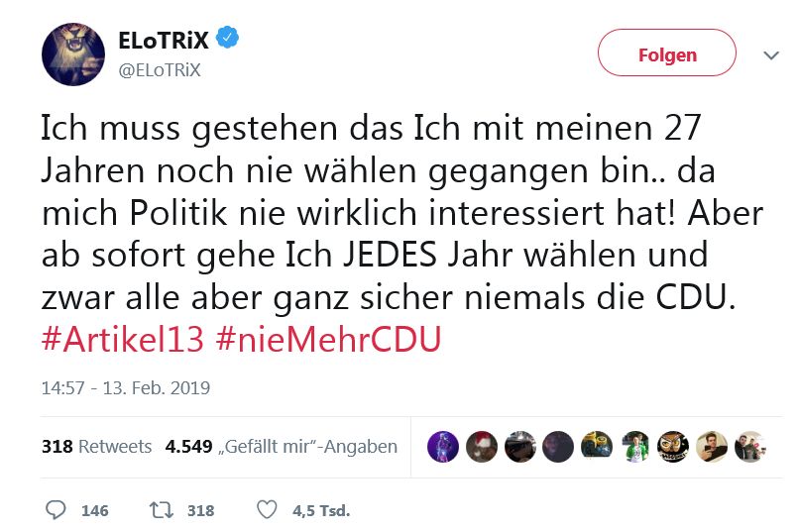Click the @ELoTRiX handle
The image size is (799, 532).
(160, 70)
